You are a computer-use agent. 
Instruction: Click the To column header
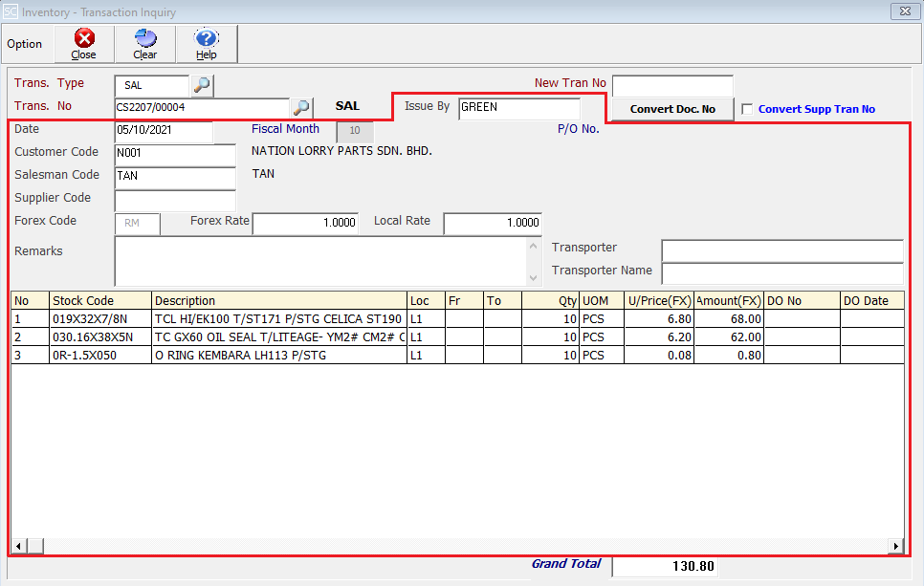(x=503, y=300)
